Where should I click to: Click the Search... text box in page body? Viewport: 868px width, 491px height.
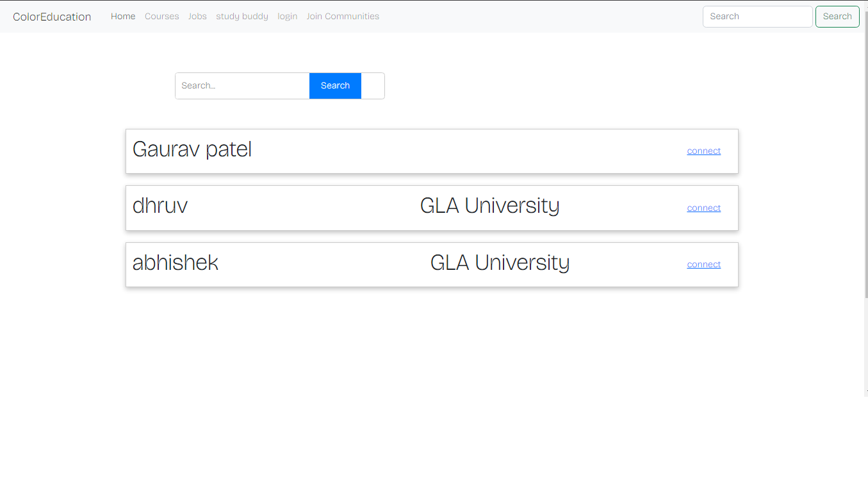(x=242, y=86)
